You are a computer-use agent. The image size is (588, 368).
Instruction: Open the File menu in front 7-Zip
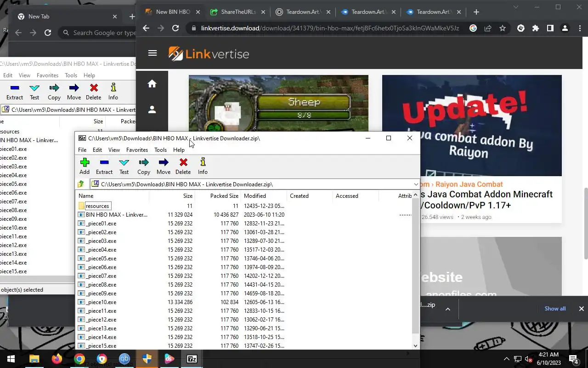(x=82, y=149)
